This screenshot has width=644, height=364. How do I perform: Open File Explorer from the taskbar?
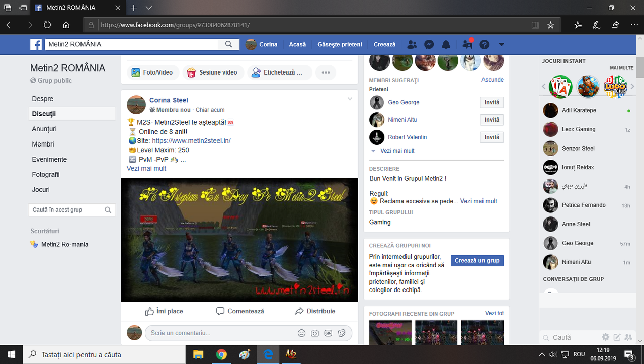(x=198, y=354)
